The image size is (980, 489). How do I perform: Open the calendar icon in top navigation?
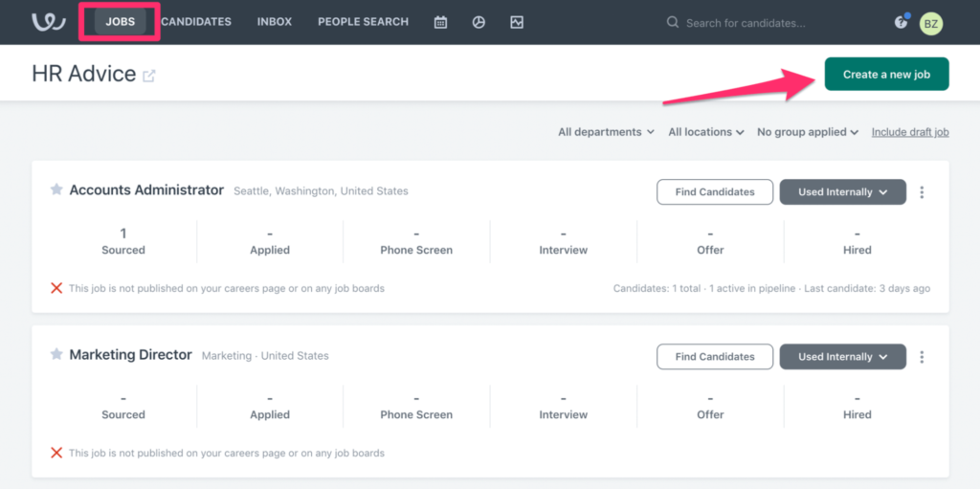click(440, 23)
